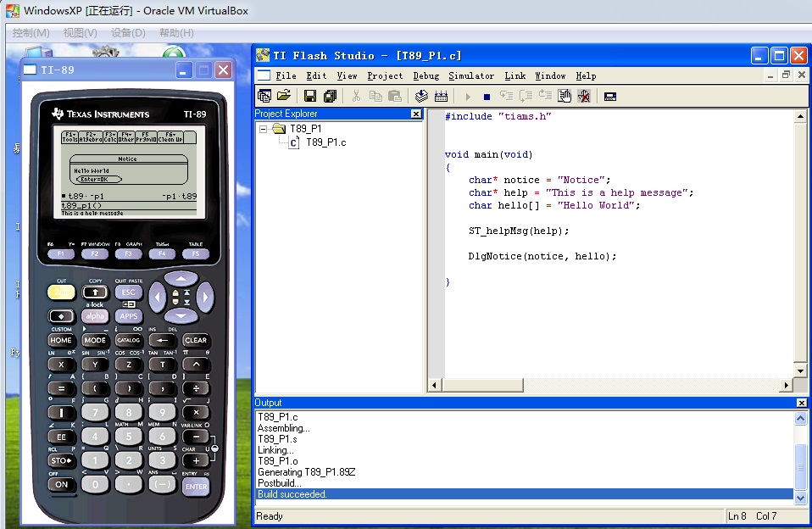Open the Debug menu

[426, 75]
